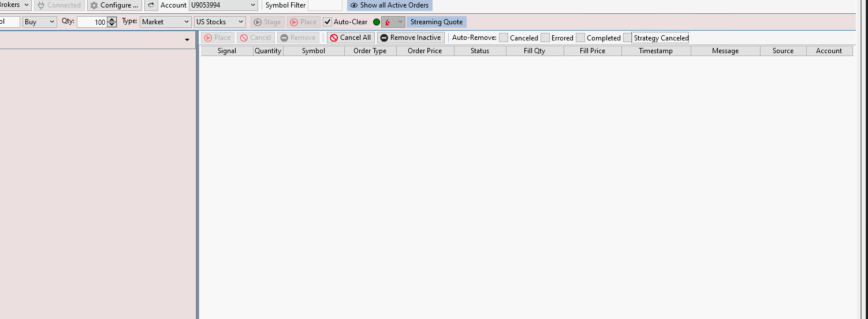Click the Remove button in orders toolbar
Viewport: 868px width, 319px height.
click(x=298, y=38)
